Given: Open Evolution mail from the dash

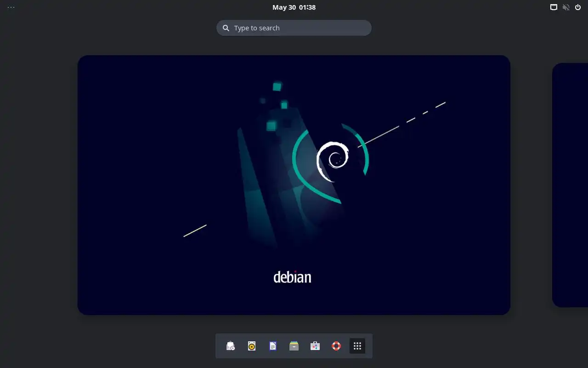Looking at the screenshot, I should click(x=231, y=346).
